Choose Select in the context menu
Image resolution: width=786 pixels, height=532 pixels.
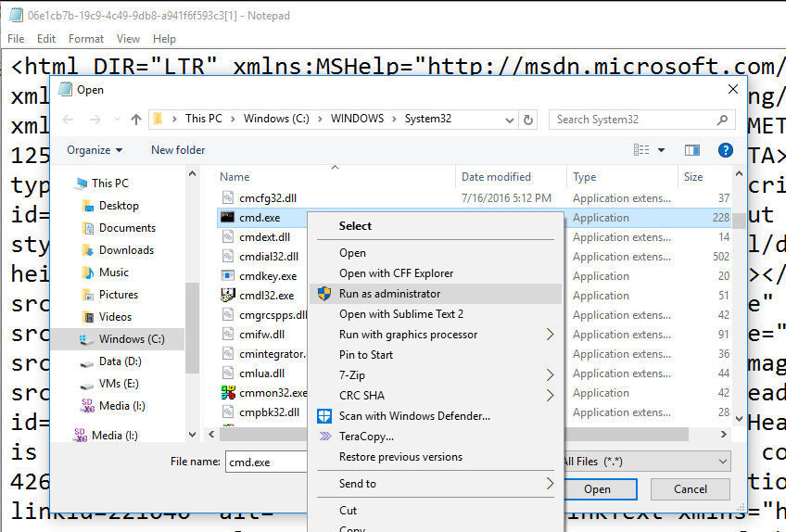tap(435, 226)
